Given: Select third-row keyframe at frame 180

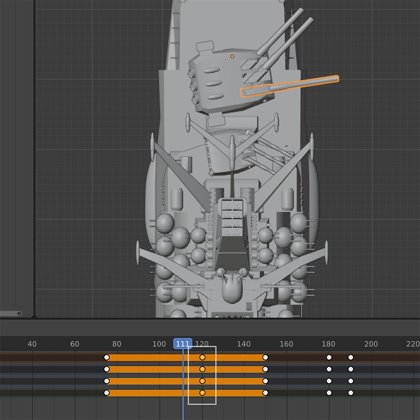Looking at the screenshot, I should tap(329, 381).
